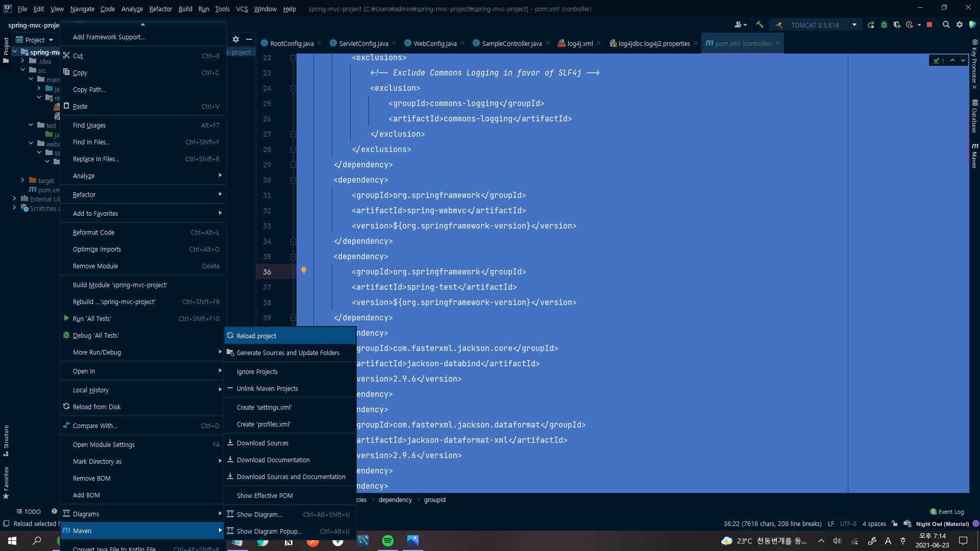This screenshot has width=980, height=551.
Task: Switch to the SampleController.java tab
Action: point(511,43)
